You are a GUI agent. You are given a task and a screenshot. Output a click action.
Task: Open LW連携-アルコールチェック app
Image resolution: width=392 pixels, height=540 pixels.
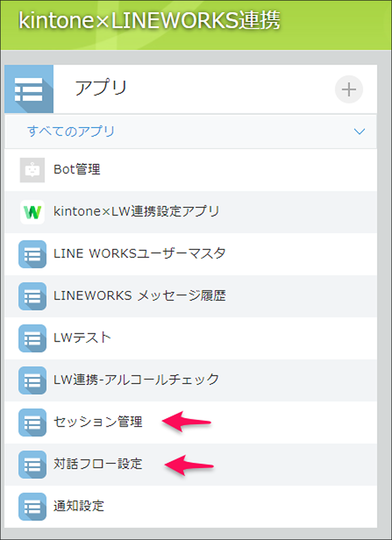pos(137,380)
